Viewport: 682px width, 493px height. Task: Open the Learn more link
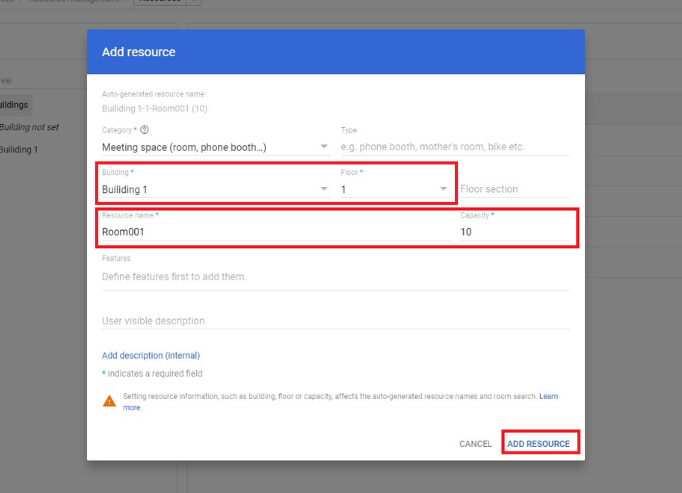point(548,396)
